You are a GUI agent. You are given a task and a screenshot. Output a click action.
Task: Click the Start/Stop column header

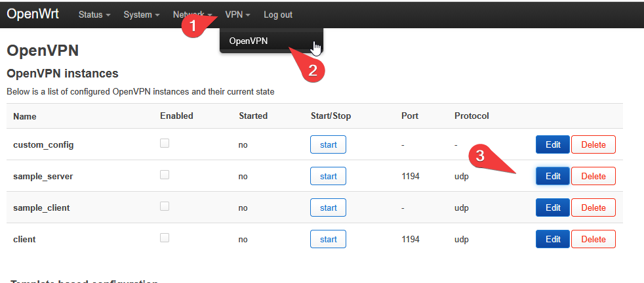coord(331,116)
